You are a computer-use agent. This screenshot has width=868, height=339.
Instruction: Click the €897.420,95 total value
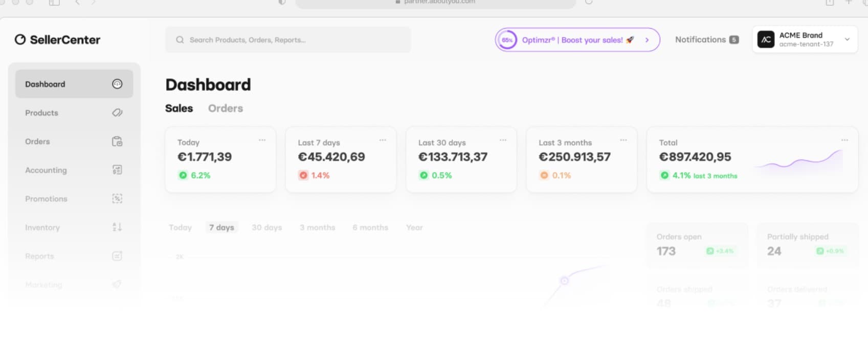point(695,157)
